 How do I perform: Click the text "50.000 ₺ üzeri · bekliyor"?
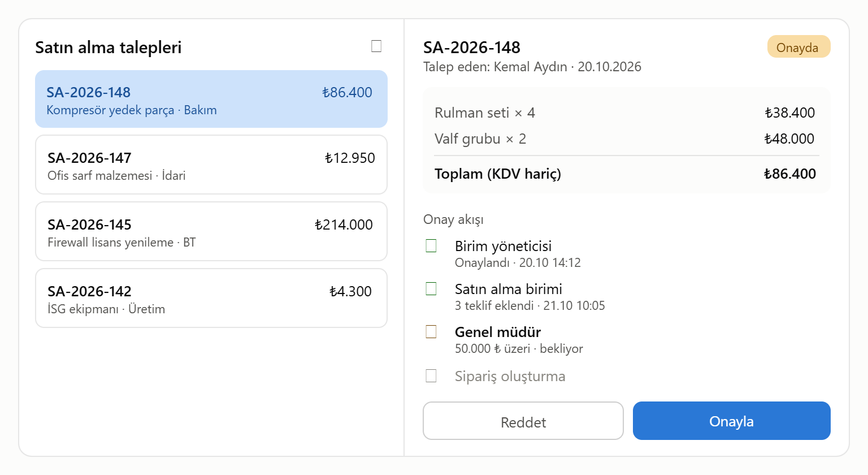tap(519, 348)
